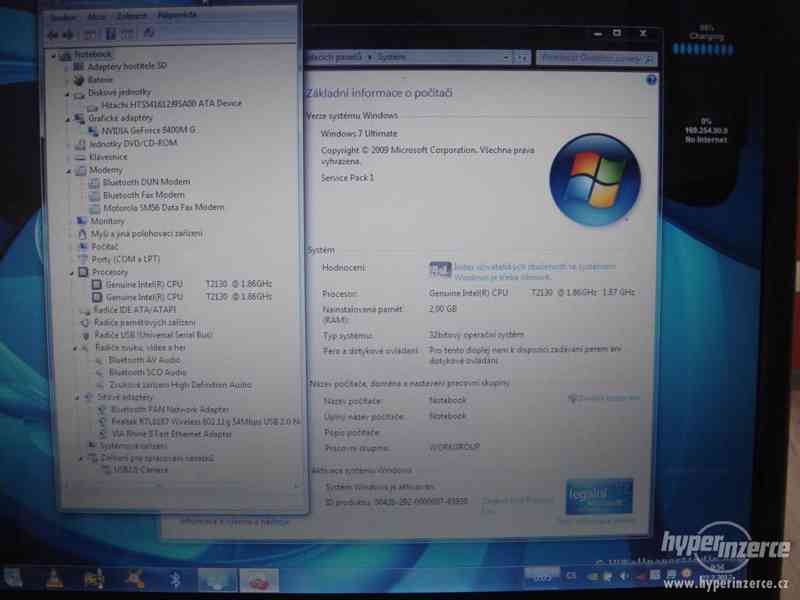Click the Forward arrow in Device Manager toolbar

[68, 35]
